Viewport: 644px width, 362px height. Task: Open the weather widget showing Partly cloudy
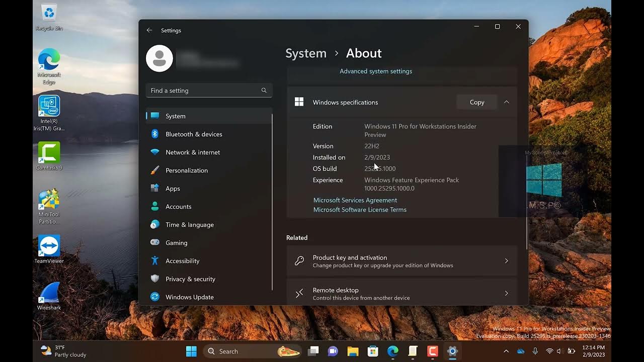click(63, 351)
